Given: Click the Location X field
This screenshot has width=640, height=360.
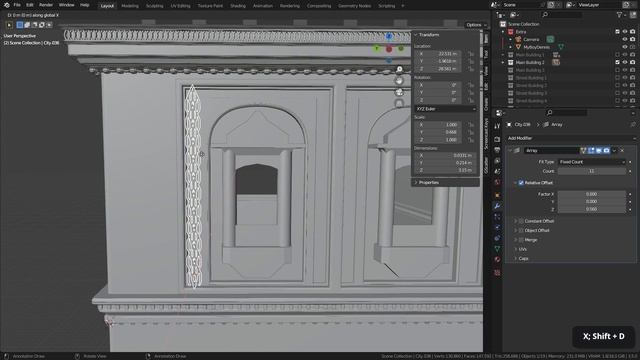Looking at the screenshot, I should coord(438,53).
